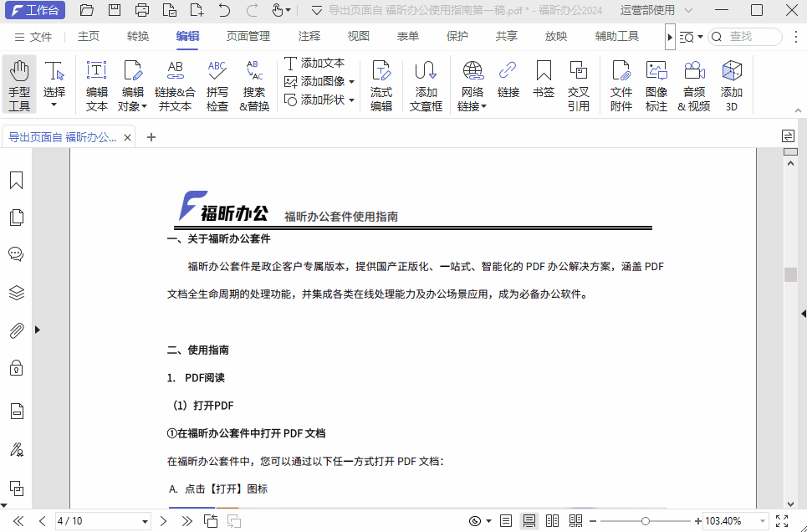Select the Link (链接) tool
This screenshot has width=807, height=532.
pos(508,79)
